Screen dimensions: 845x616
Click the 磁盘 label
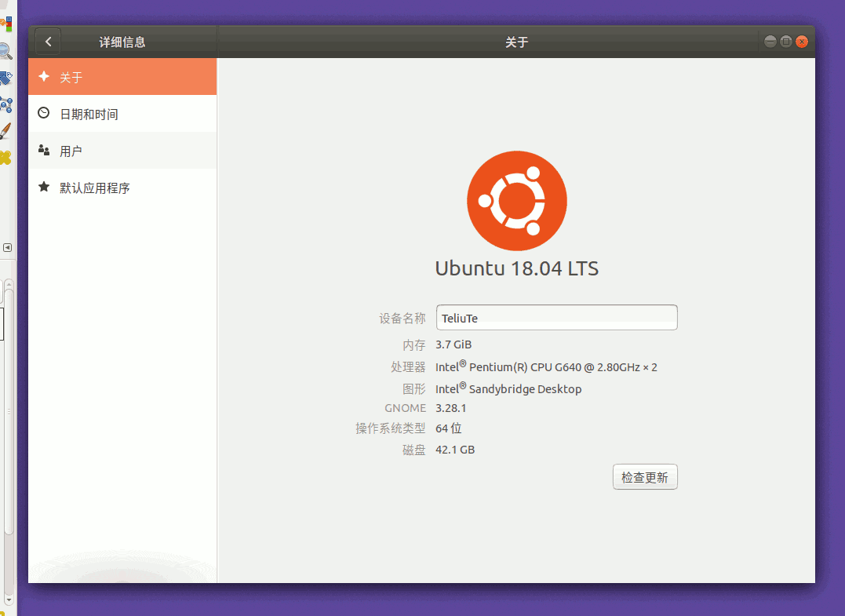[x=414, y=450]
